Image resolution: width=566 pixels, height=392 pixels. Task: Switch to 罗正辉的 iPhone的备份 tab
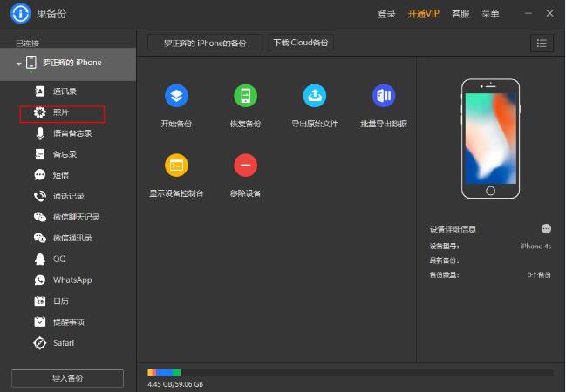pos(205,43)
